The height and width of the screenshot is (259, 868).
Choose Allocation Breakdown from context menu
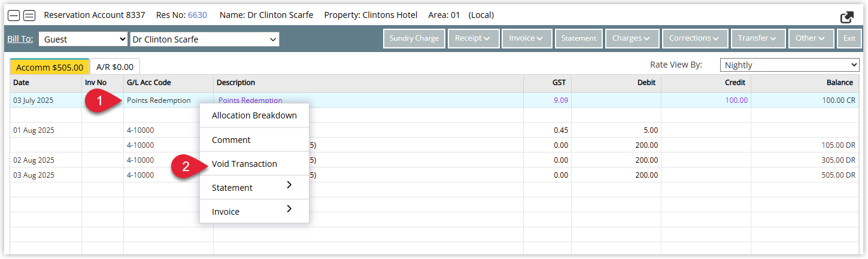point(254,115)
